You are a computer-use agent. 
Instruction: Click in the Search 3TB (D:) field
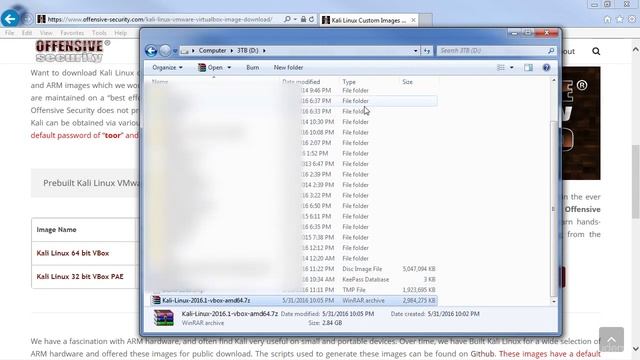click(492, 51)
